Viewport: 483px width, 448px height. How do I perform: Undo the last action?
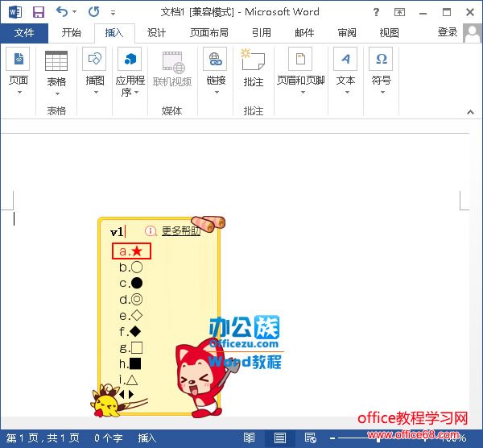(62, 12)
